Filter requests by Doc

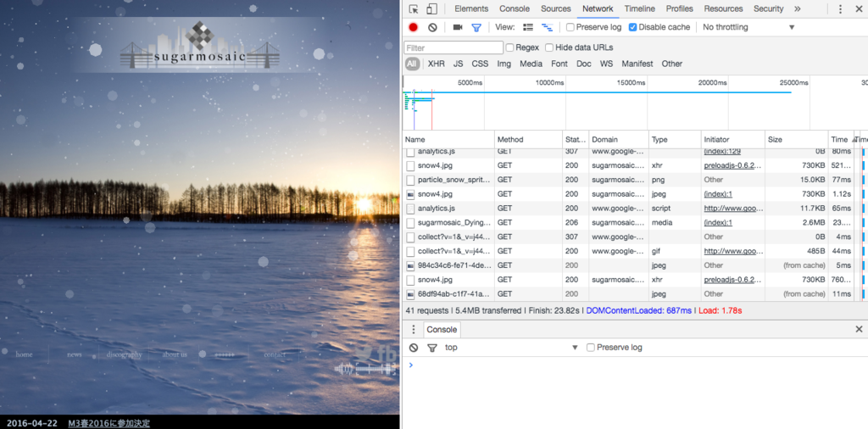(583, 64)
